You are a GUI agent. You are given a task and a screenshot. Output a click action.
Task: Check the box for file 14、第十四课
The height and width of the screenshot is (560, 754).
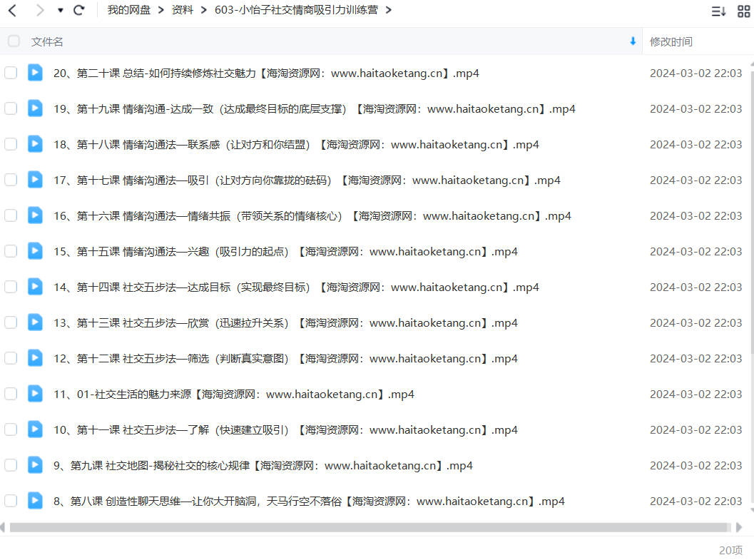tap(11, 287)
